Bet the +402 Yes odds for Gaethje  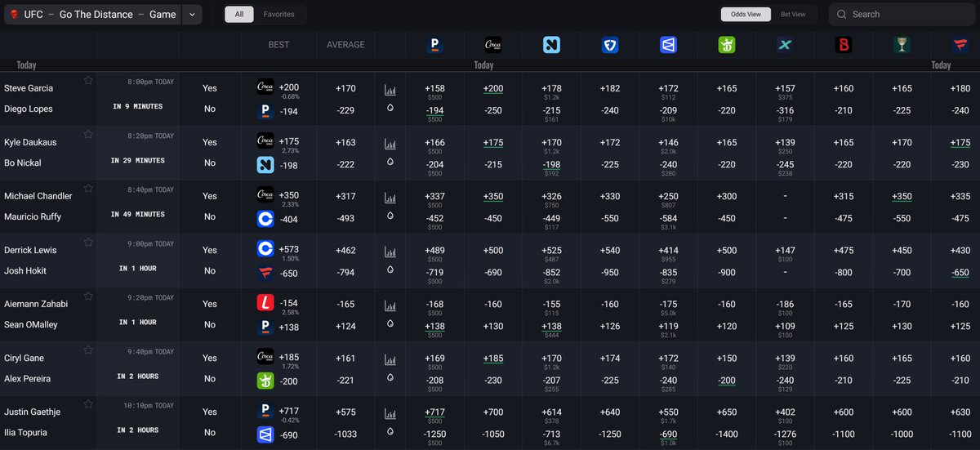pyautogui.click(x=786, y=412)
